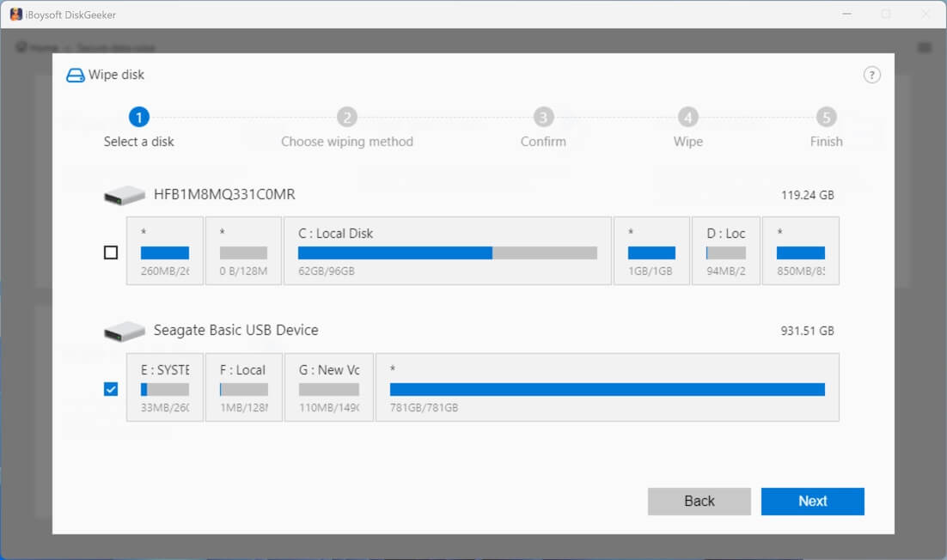Click step 4 circle icon
This screenshot has height=560, width=947.
click(x=687, y=117)
